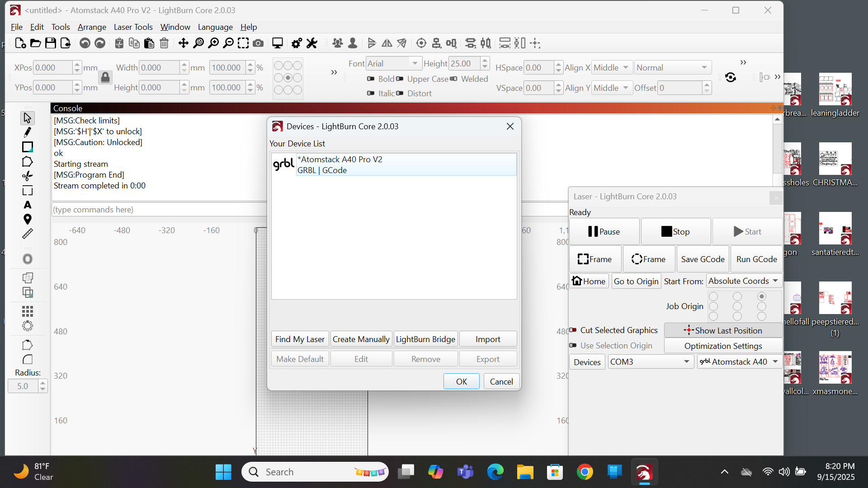868x488 pixels.
Task: Select top-right Job Origin radio button
Action: (762, 296)
